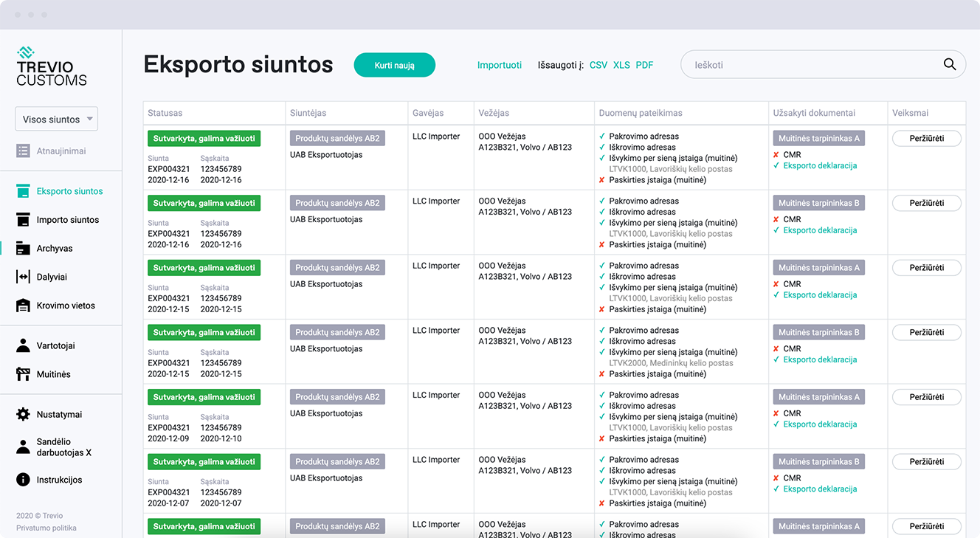Click Peržiūrėti in the Medininkų kelio postas row
This screenshot has width=980, height=538.
pos(927,332)
